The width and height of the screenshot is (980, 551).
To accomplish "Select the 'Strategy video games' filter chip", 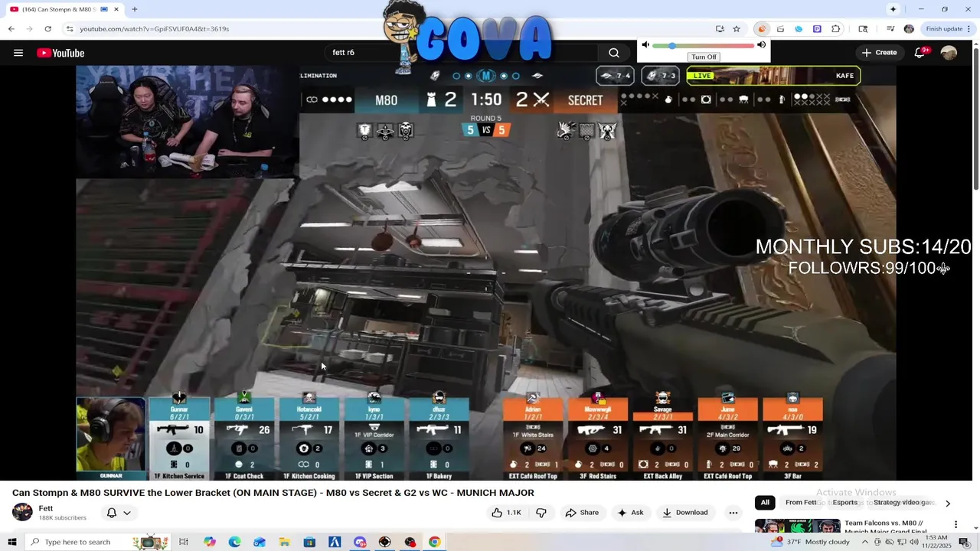I will click(x=903, y=503).
